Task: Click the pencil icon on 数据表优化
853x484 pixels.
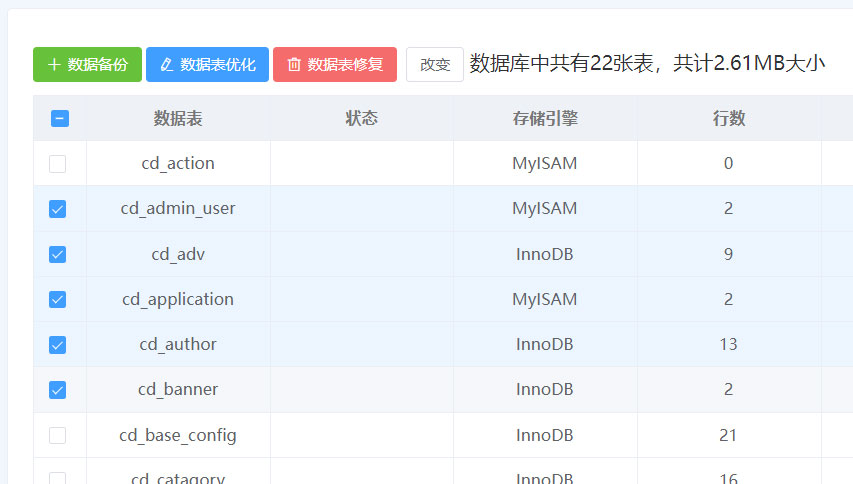Action: (x=166, y=65)
